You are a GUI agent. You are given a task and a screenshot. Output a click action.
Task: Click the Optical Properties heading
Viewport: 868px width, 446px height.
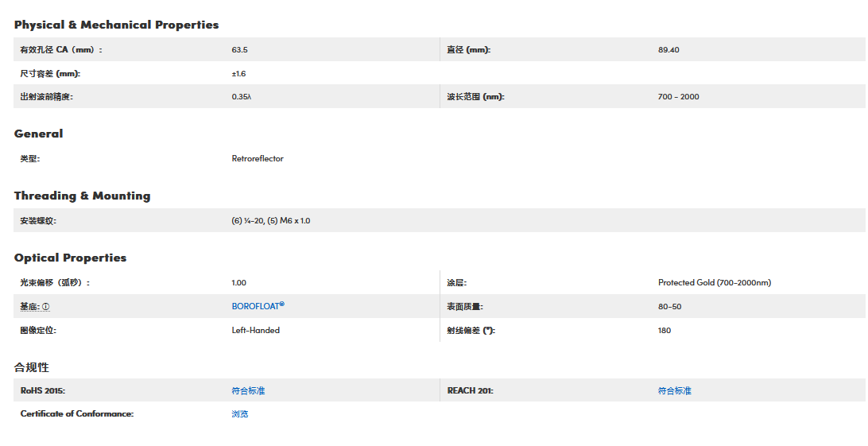coord(70,258)
